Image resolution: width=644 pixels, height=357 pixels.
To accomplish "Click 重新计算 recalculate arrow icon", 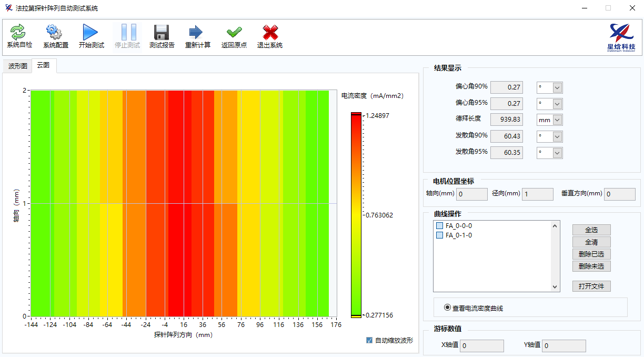I will coord(197,33).
